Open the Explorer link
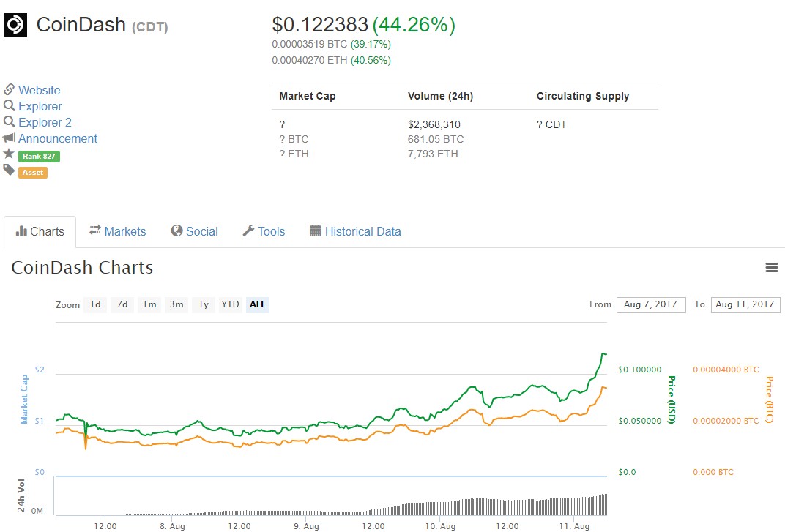 pyautogui.click(x=40, y=106)
